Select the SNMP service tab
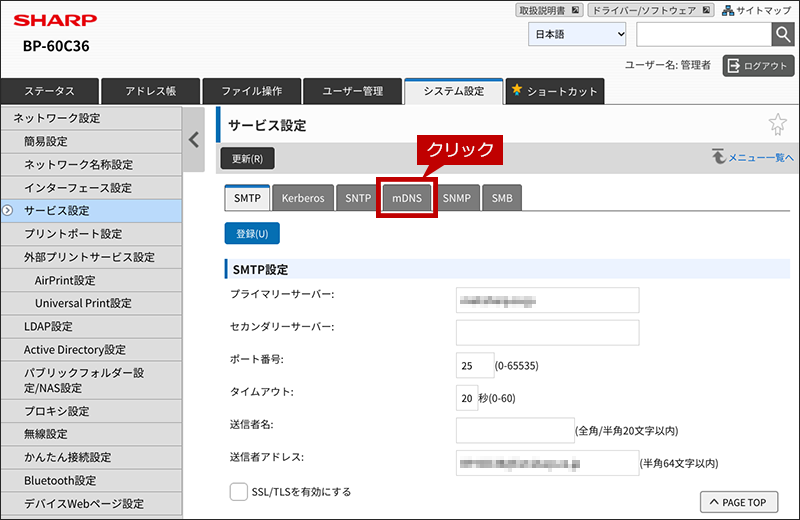Viewport: 800px width, 520px height. click(x=456, y=198)
